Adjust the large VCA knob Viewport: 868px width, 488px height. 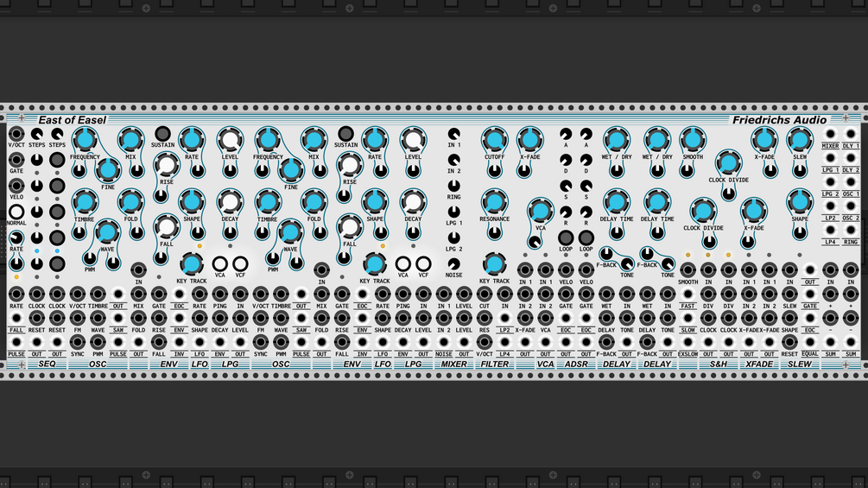[x=540, y=210]
